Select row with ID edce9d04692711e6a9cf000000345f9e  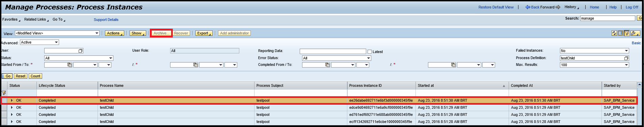(x=4, y=107)
